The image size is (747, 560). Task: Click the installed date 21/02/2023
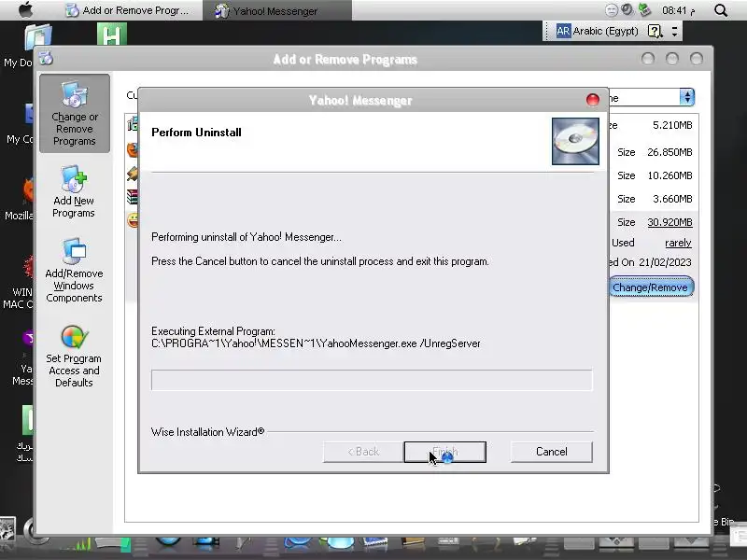point(665,262)
